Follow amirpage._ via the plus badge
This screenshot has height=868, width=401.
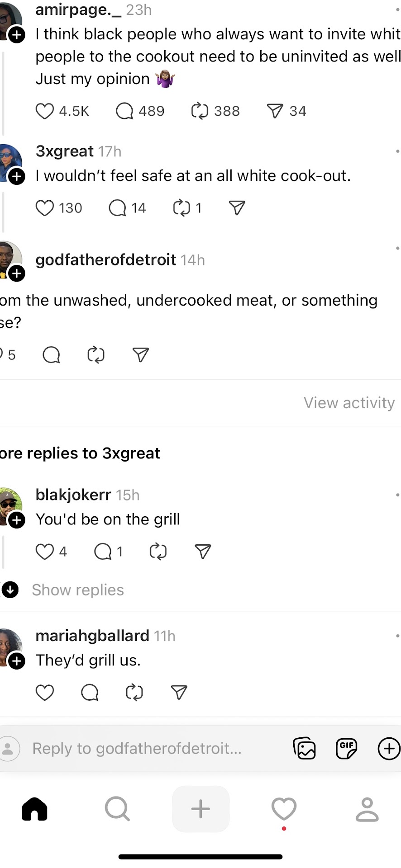coord(17,35)
